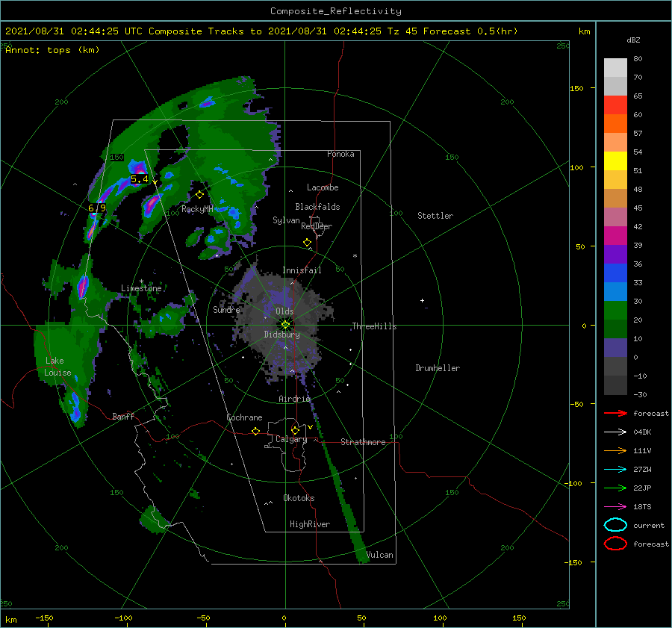Click the Composite_Reflectivity title
Image resolution: width=672 pixels, height=628 pixels.
tap(336, 11)
